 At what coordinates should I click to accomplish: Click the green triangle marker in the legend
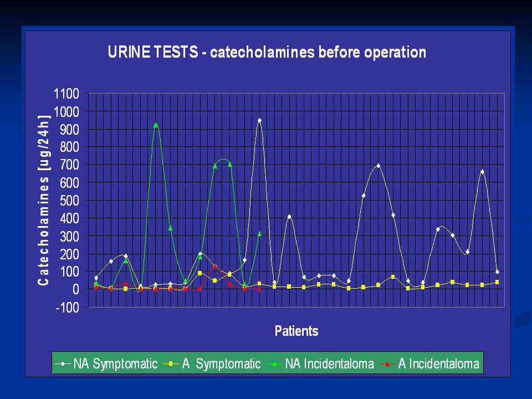click(x=275, y=364)
